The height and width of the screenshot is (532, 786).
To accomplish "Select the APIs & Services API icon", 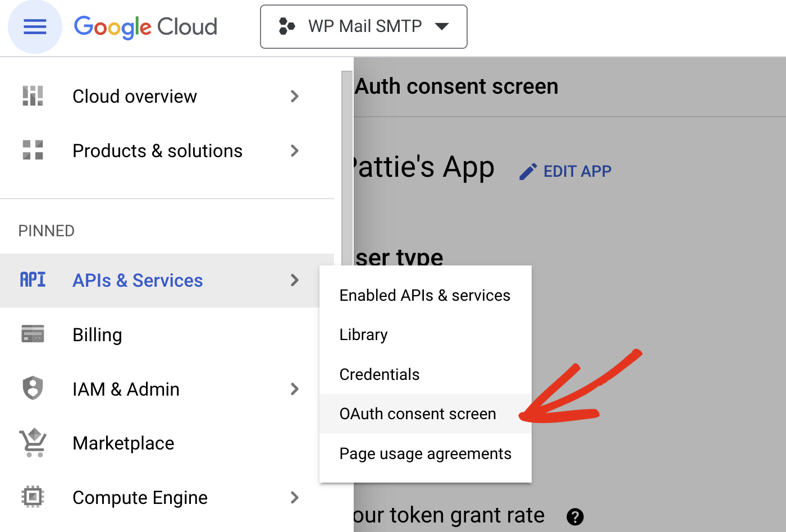I will (33, 280).
